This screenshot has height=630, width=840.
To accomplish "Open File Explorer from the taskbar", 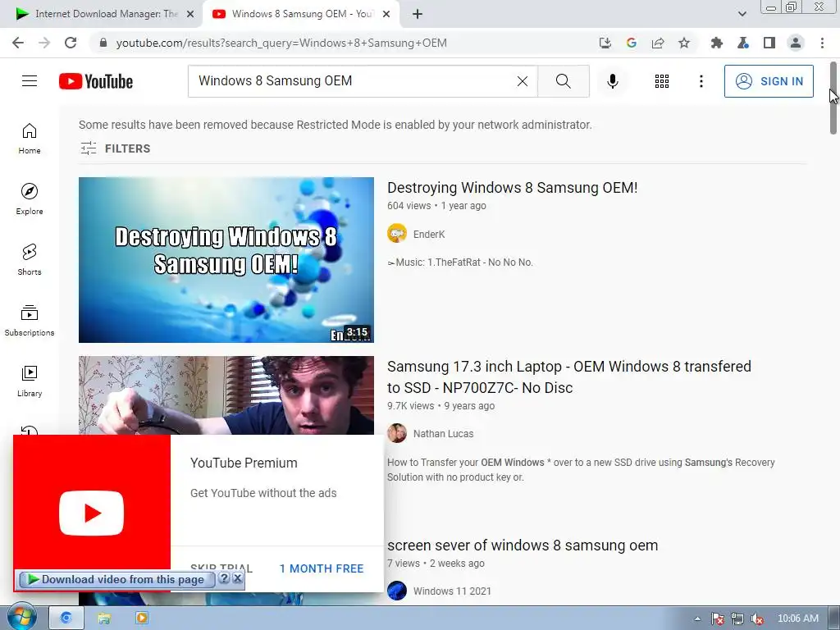I will 104,618.
